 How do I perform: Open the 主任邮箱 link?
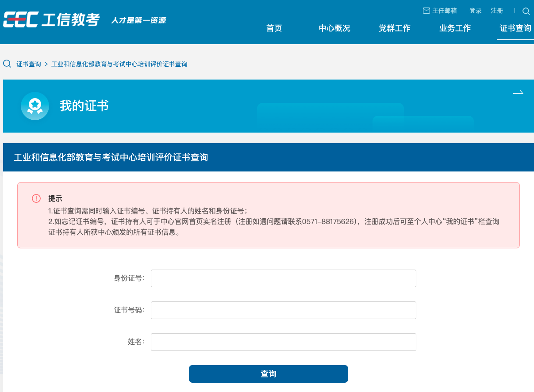click(x=445, y=11)
